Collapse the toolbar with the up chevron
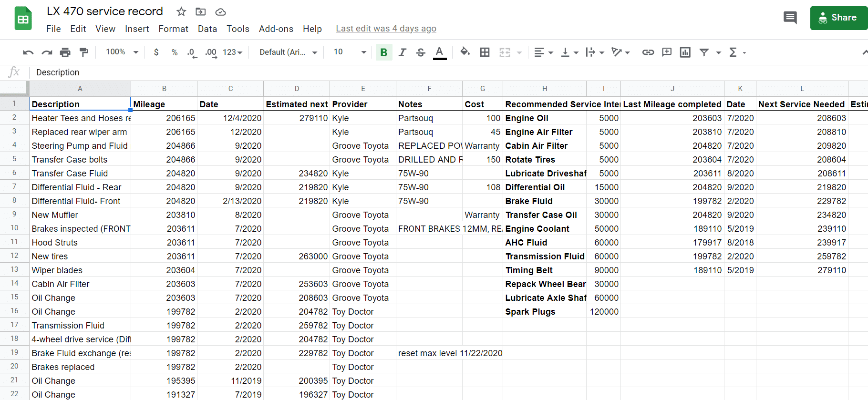 click(864, 52)
